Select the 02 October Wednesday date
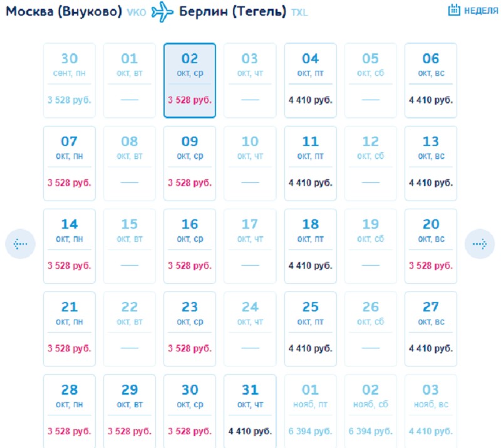501x448 pixels. (190, 80)
